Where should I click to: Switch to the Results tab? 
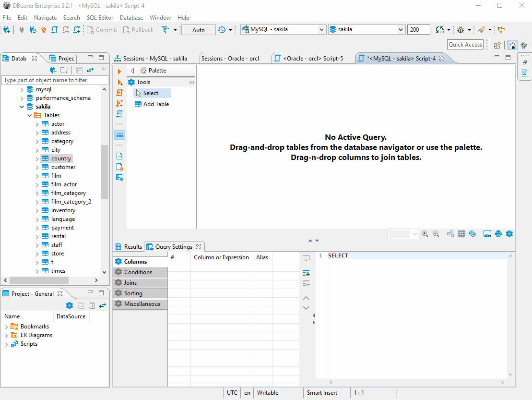[129, 247]
